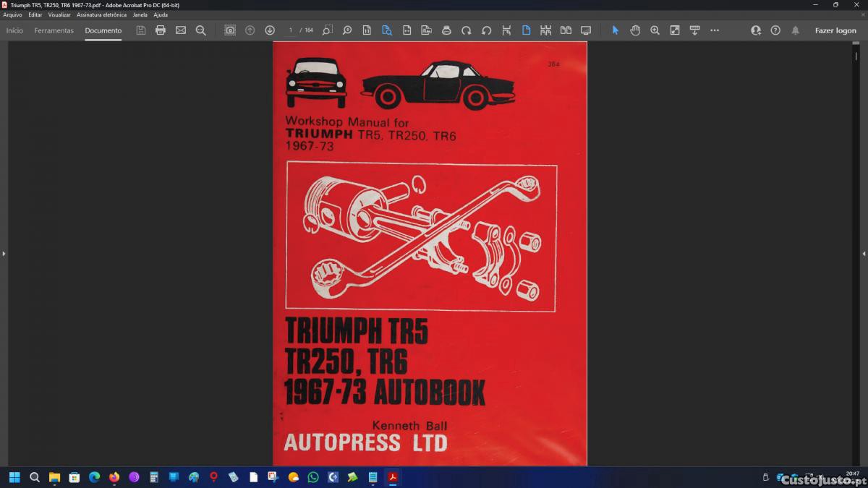The image size is (868, 488).
Task: Switch to the Início tab
Action: click(14, 30)
